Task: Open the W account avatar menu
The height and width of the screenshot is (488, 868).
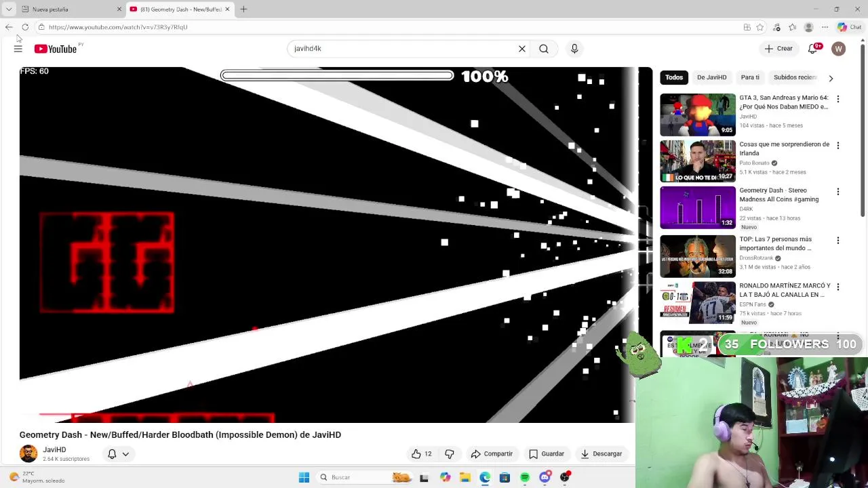Action: 839,49
